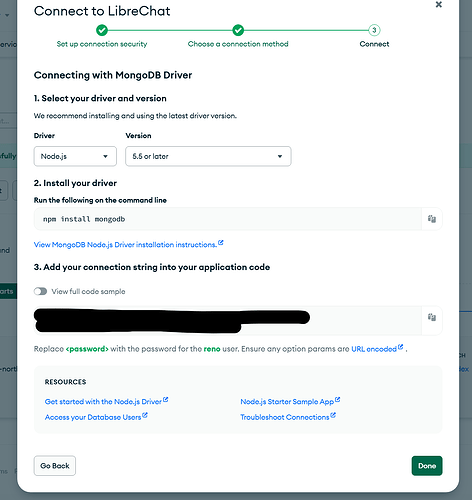The image size is (472, 500).
Task: Click the external icon after Access your Database Users
Action: tap(145, 415)
